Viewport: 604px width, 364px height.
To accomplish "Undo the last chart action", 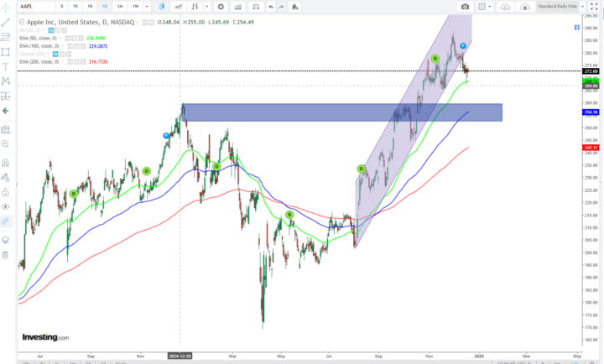I will 271,7.
